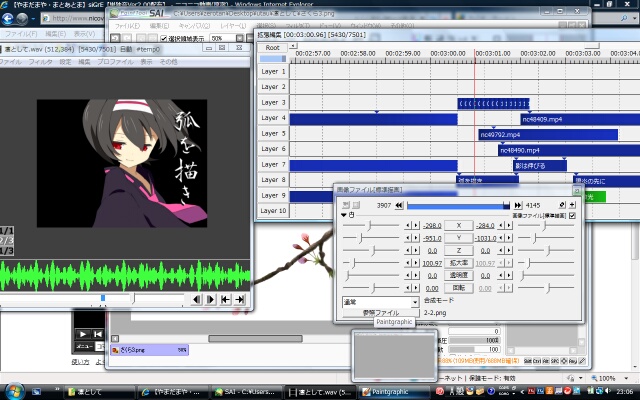Adjust the left Y position slider

point(361,238)
